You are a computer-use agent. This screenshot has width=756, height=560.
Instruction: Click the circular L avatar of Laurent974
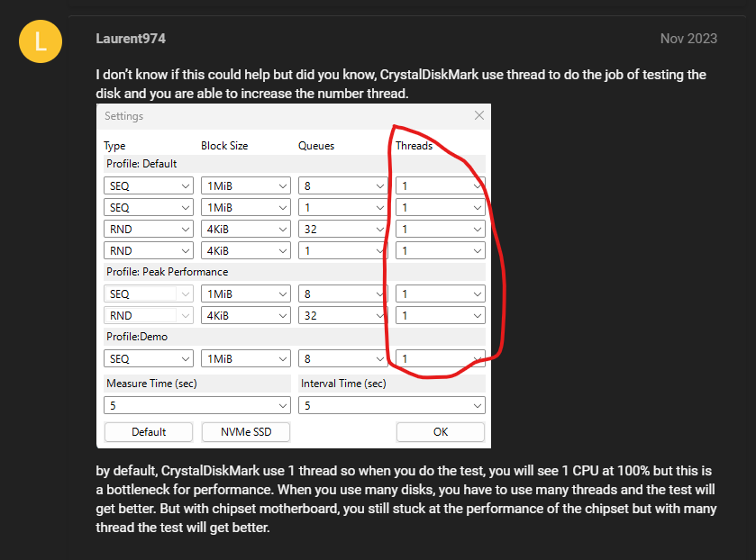(x=40, y=41)
